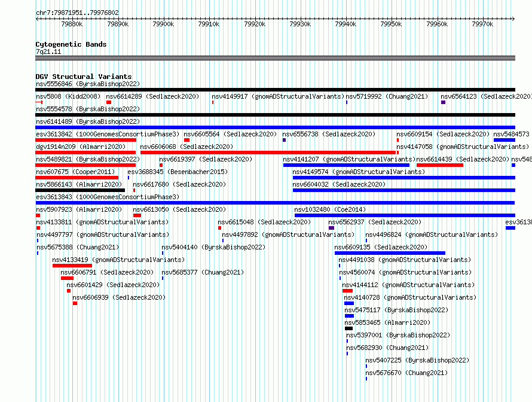Open dgv1914n209 (Almarri2020) variant
Image resolution: width=532 pixels, height=402 pixels.
point(81,147)
